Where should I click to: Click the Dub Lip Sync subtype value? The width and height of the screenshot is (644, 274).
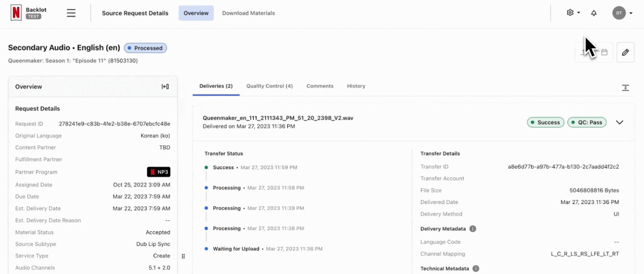pos(153,244)
